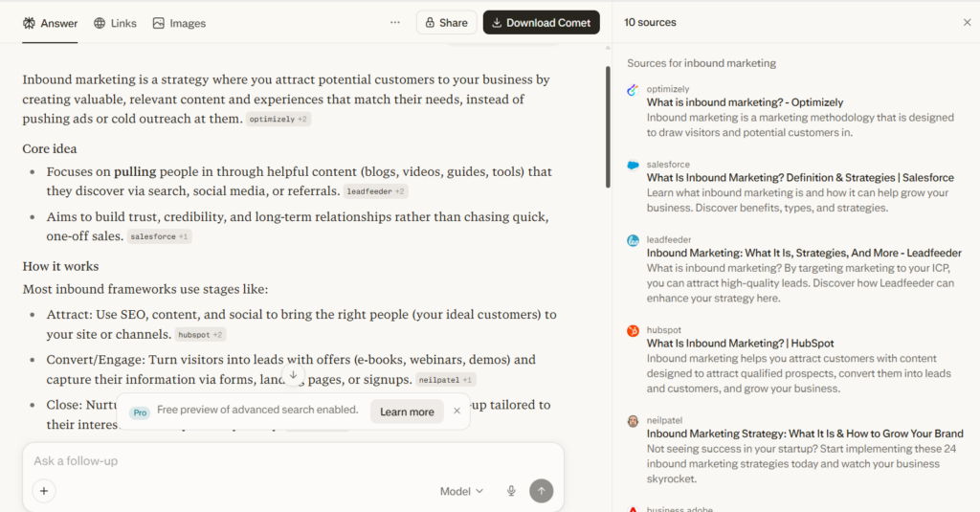980x512 pixels.
Task: Expand the hubspot +2 citation chip
Action: 200,334
